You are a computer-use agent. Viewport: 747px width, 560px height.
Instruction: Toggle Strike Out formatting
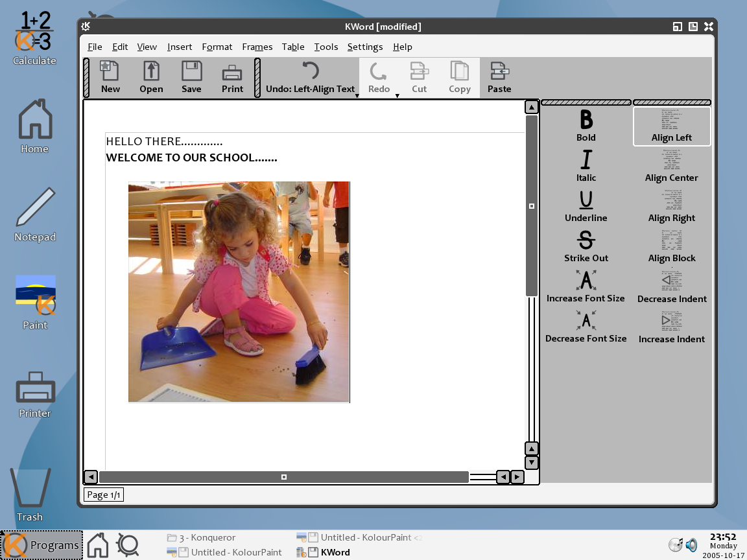586,247
